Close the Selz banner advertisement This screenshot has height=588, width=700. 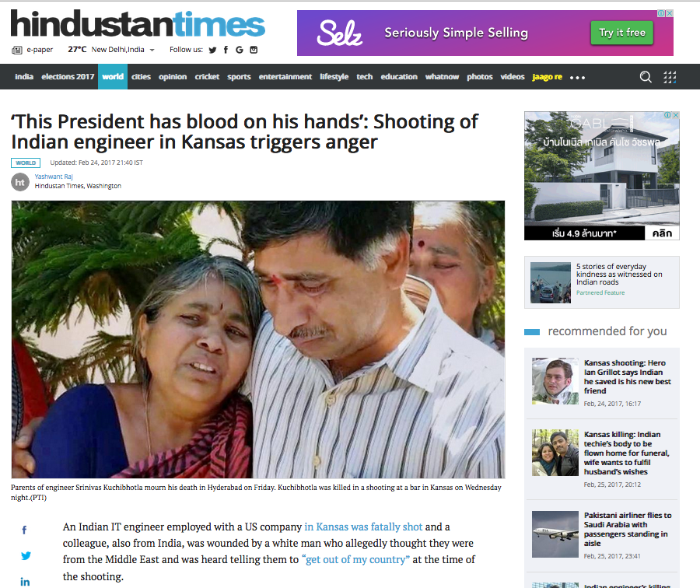[670, 13]
